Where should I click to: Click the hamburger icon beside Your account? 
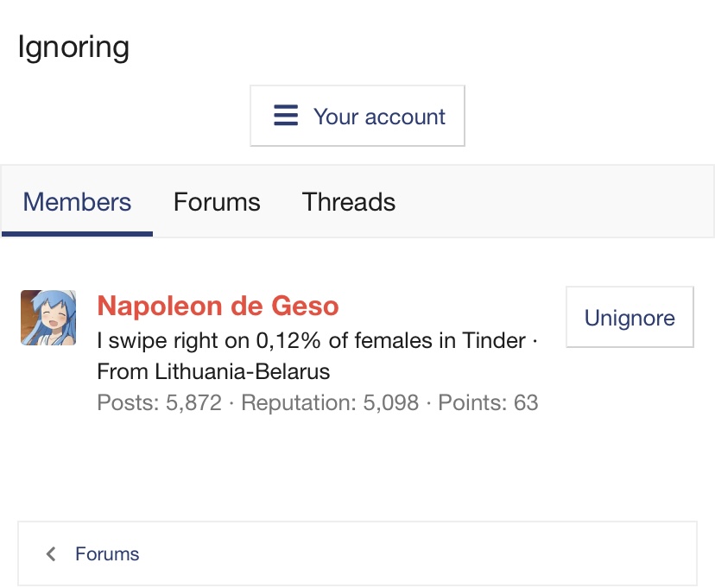[x=286, y=116]
